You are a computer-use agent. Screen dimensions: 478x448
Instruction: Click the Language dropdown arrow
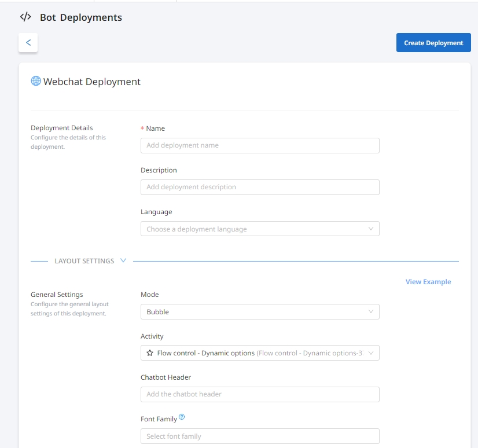tap(371, 229)
